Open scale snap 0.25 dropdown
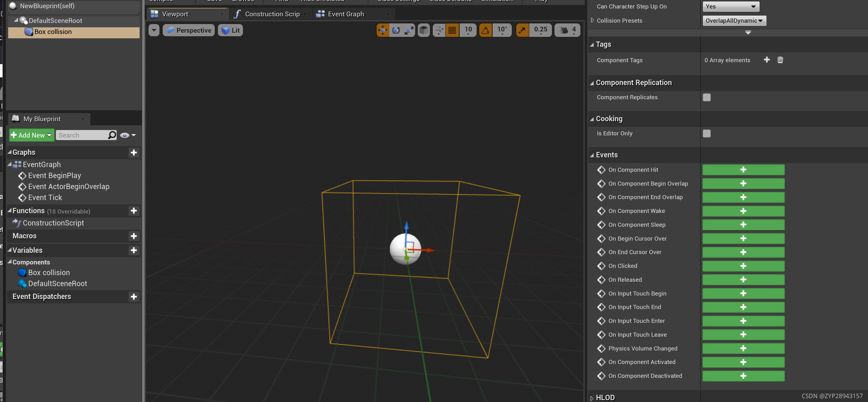The width and height of the screenshot is (868, 402). click(541, 30)
